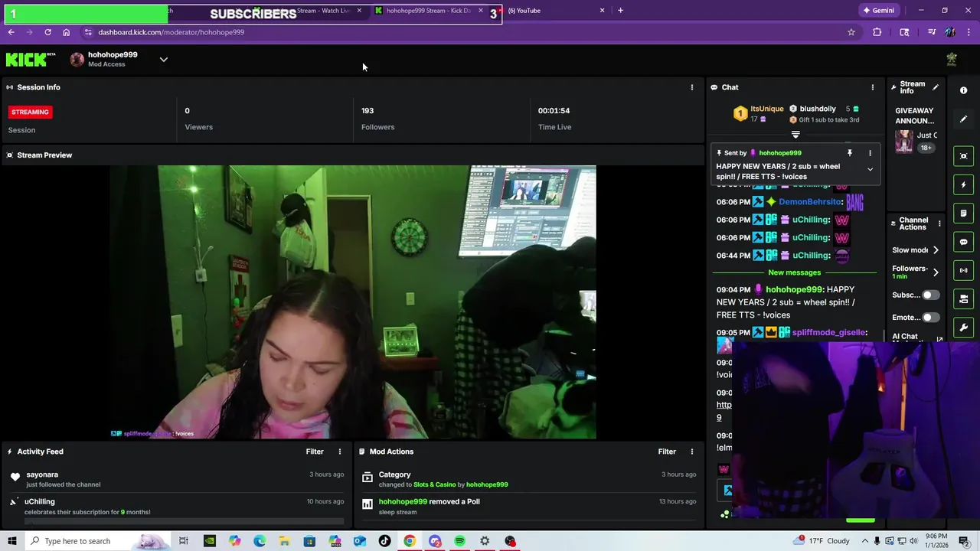Open Slow mode settings arrow
Screen dimensions: 980x551
point(936,250)
